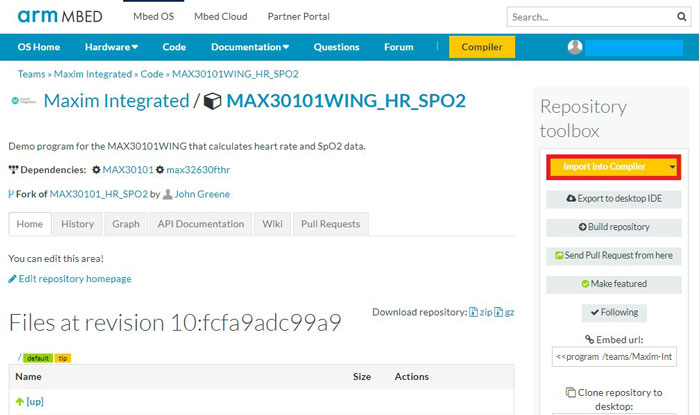The width and height of the screenshot is (700, 415).
Task: Switch to the Pull Requests tab
Action: (330, 224)
